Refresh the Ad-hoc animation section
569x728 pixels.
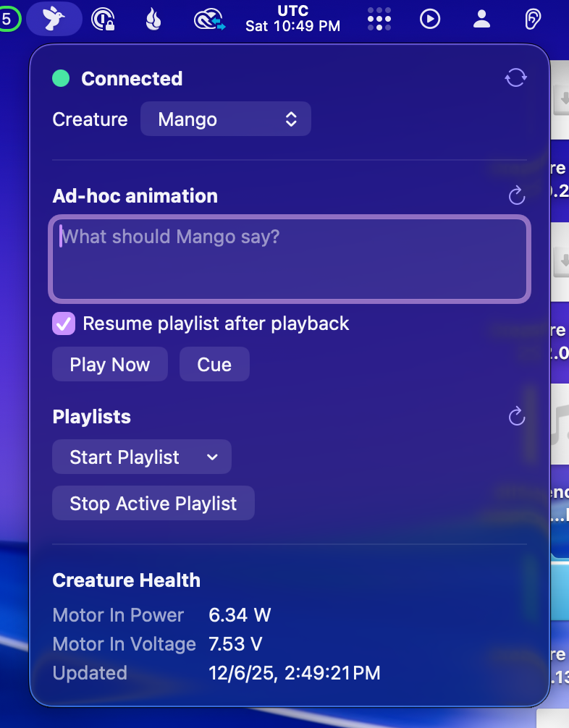tap(516, 195)
